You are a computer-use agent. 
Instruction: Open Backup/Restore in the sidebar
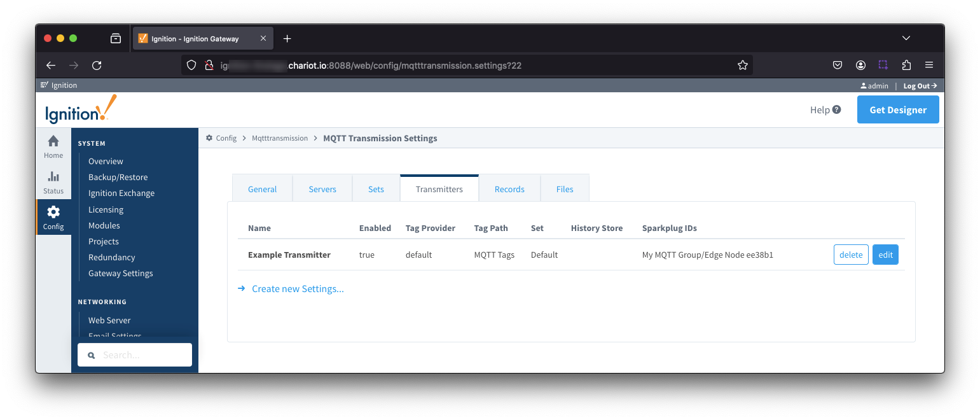[x=118, y=178]
